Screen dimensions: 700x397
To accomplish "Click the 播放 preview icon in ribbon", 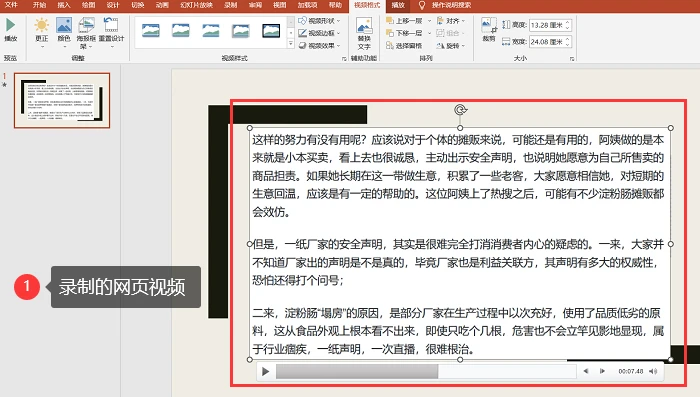I will 10,29.
